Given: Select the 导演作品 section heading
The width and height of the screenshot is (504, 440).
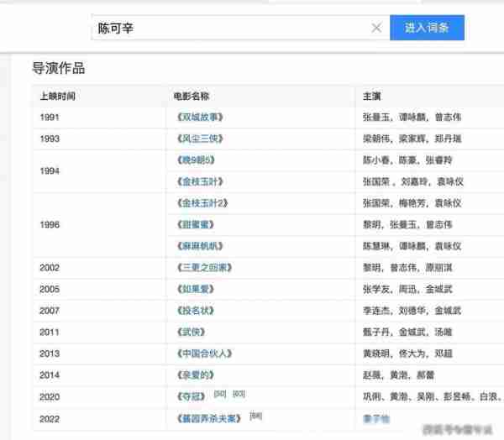Looking at the screenshot, I should click(59, 68).
